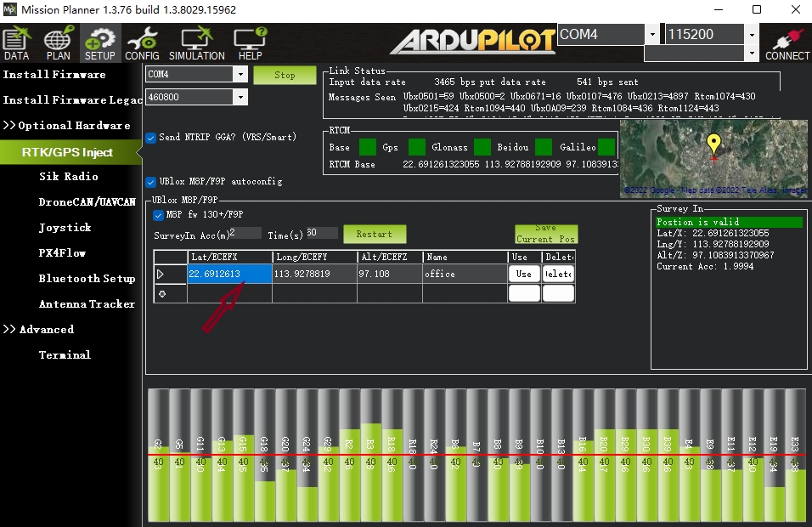The width and height of the screenshot is (812, 527).
Task: Open the DATA flight data view
Action: pos(16,42)
